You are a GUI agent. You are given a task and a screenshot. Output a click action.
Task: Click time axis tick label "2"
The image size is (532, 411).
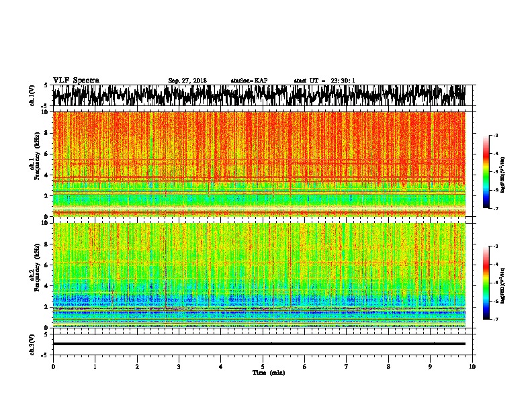pos(137,367)
